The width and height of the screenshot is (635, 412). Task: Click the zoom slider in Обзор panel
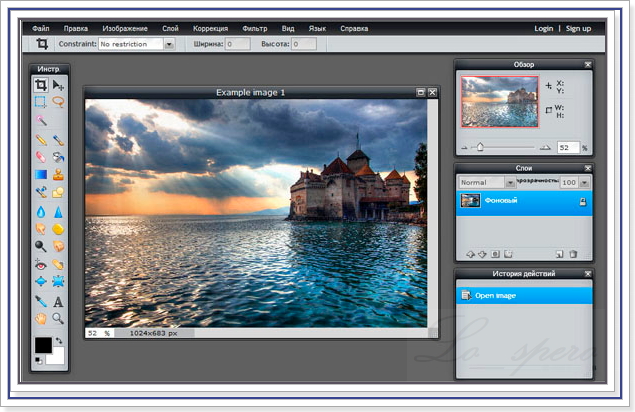481,146
